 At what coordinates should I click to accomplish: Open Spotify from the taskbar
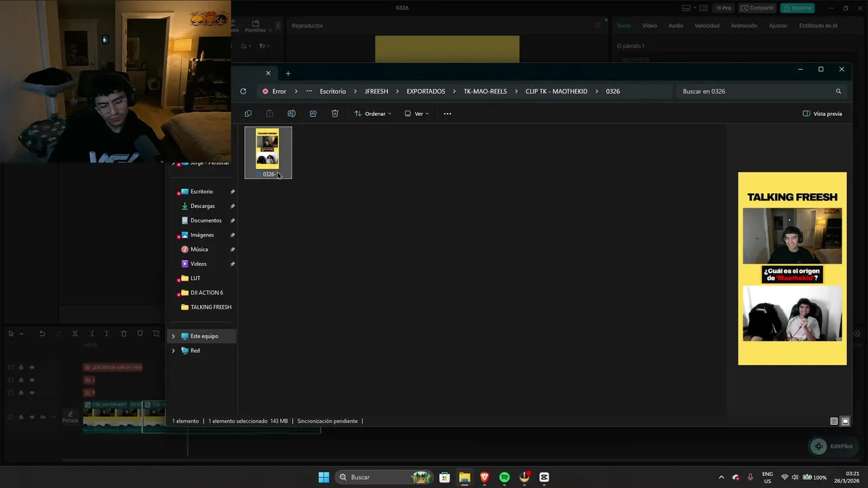pyautogui.click(x=505, y=477)
